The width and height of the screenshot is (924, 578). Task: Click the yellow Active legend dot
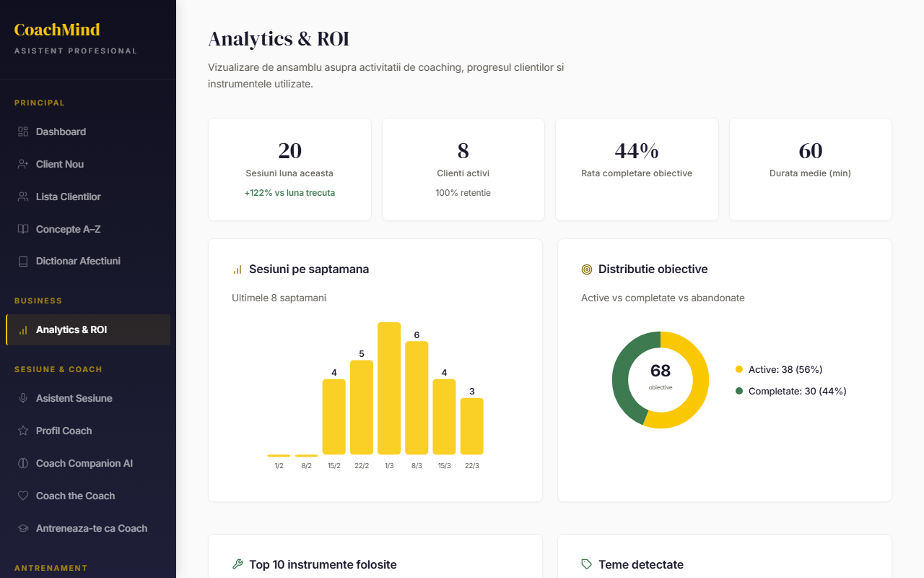coord(738,369)
